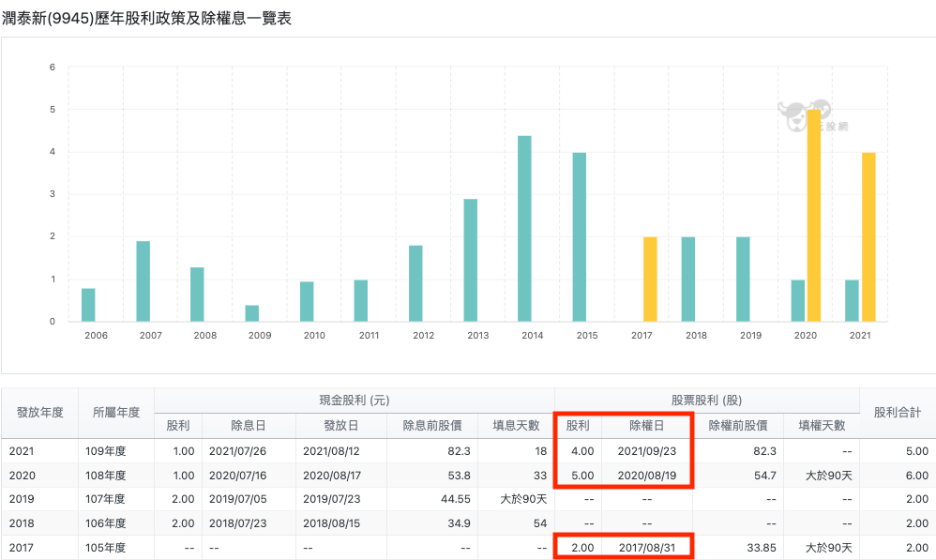The image size is (936, 560).
Task: Click the 2020/07/16 ex-dividend date
Action: click(237, 476)
